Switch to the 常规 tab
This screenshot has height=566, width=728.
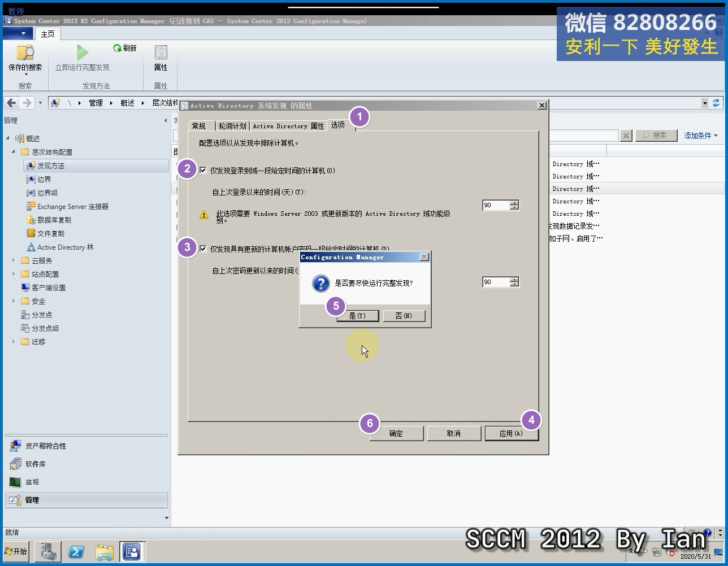click(202, 126)
